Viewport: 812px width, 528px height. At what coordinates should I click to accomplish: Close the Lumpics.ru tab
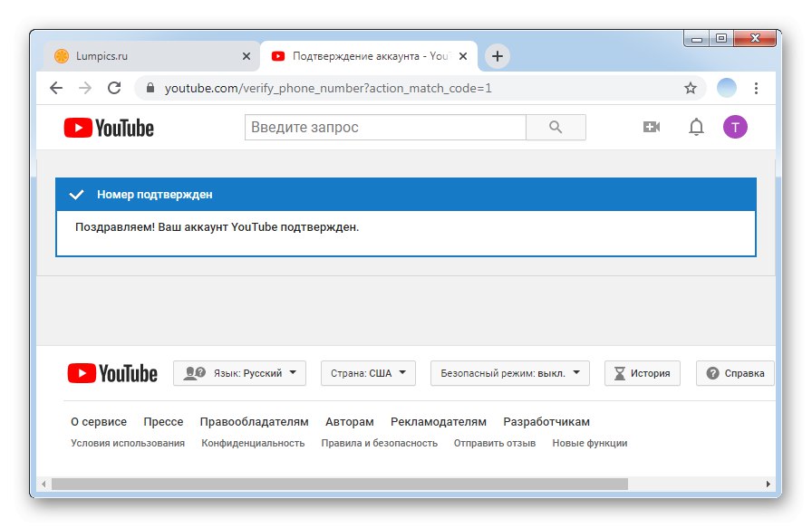[246, 56]
